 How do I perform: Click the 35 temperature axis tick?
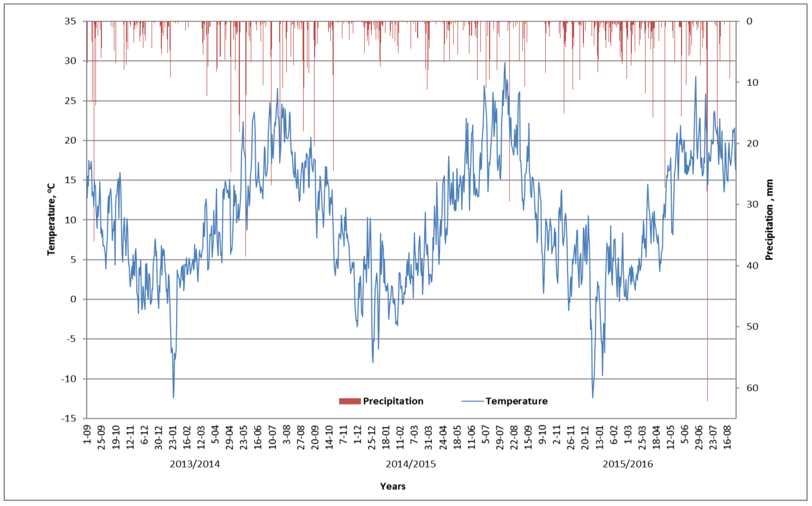point(70,21)
